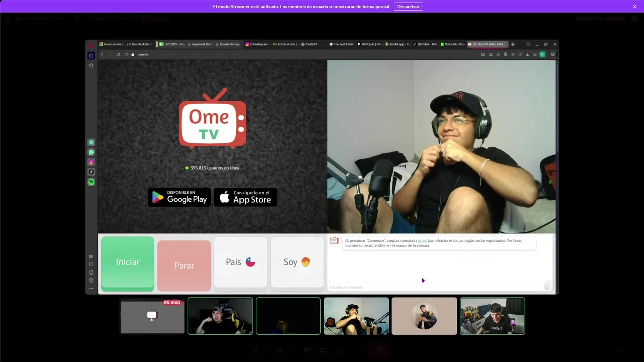Select last participant thumbnail with shelves behind
This screenshot has height=362, width=644.
(x=493, y=316)
